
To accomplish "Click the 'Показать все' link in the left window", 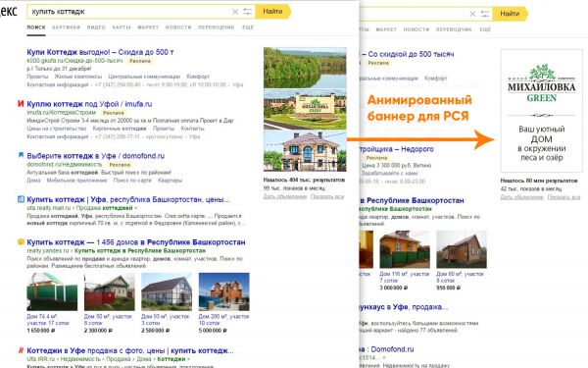I will (327, 196).
